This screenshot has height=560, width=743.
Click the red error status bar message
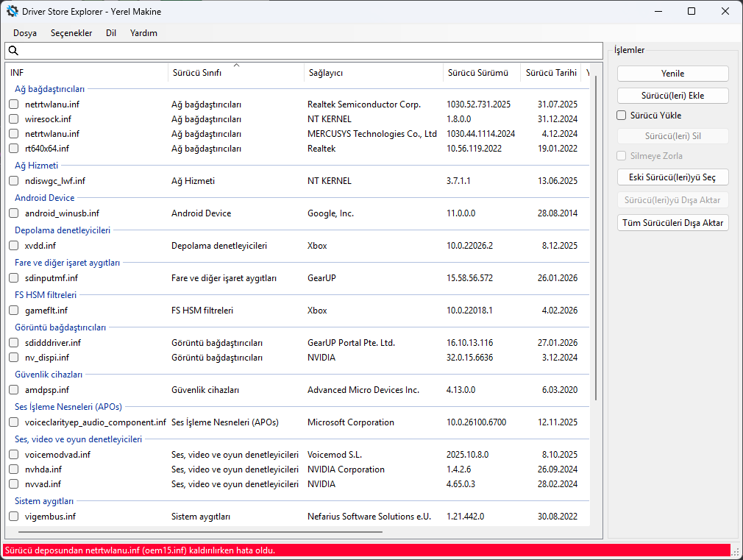(x=141, y=550)
